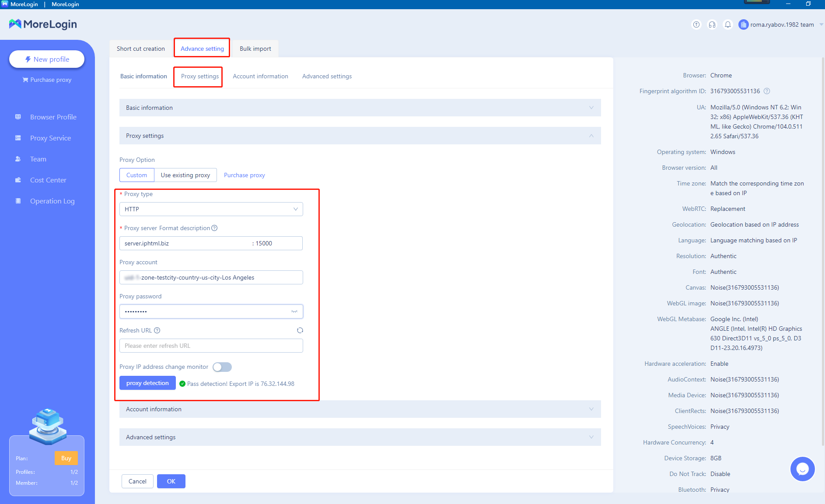Expand the Advanced settings section

click(360, 437)
